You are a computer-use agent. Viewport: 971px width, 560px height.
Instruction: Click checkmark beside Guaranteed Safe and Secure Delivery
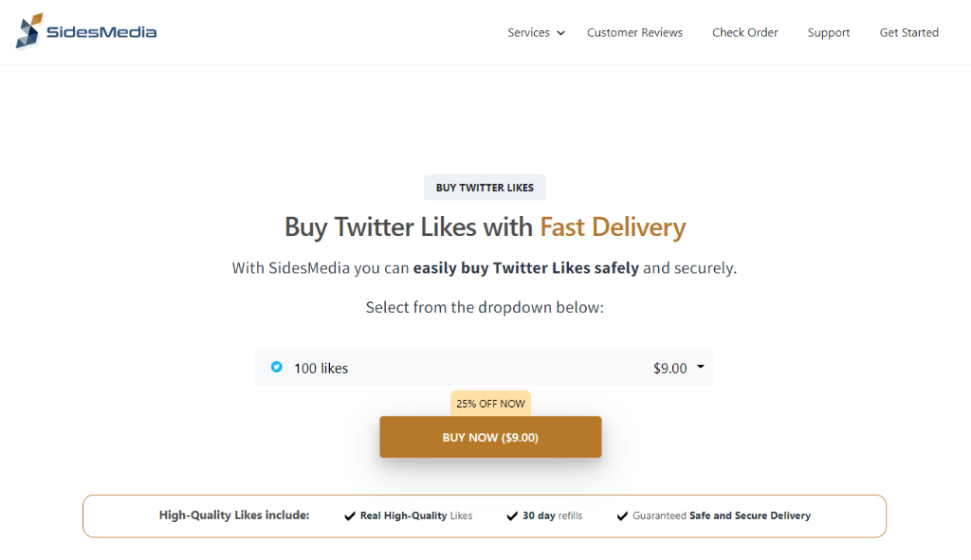[x=622, y=516]
